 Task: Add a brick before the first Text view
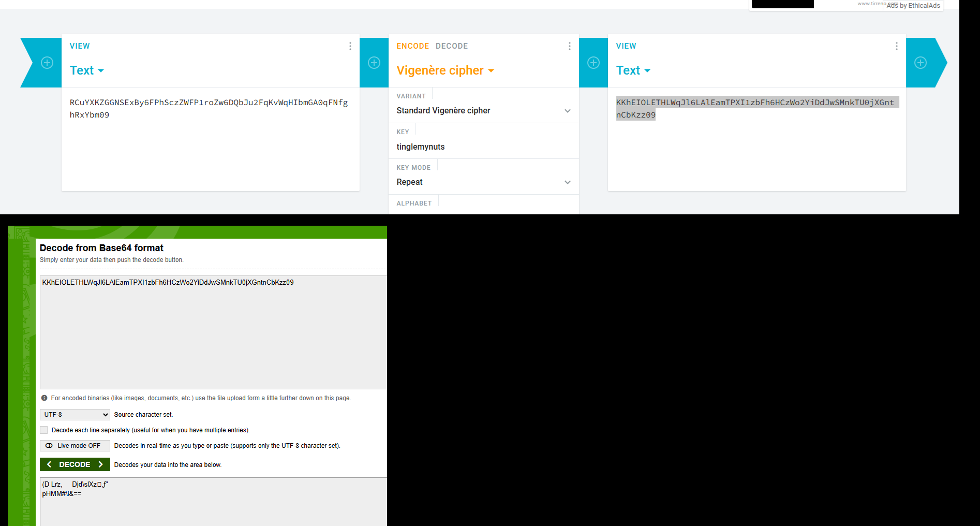pos(47,63)
